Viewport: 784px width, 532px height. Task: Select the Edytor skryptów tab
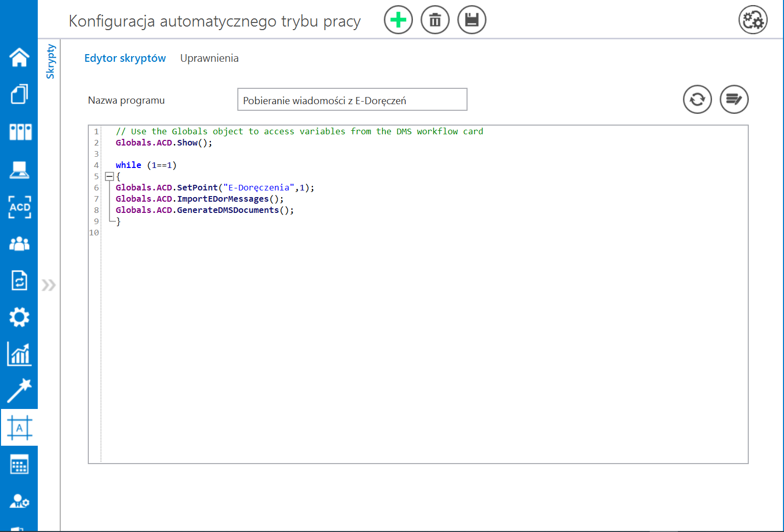pos(125,58)
